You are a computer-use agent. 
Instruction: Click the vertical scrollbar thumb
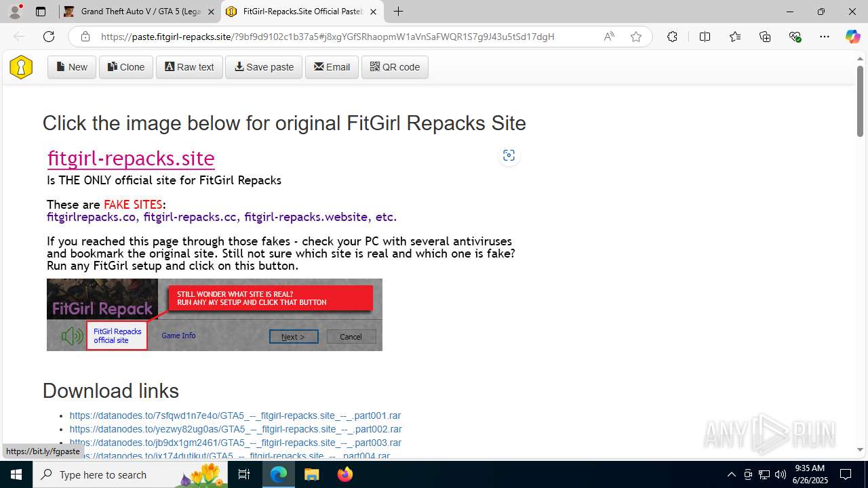pos(860,101)
